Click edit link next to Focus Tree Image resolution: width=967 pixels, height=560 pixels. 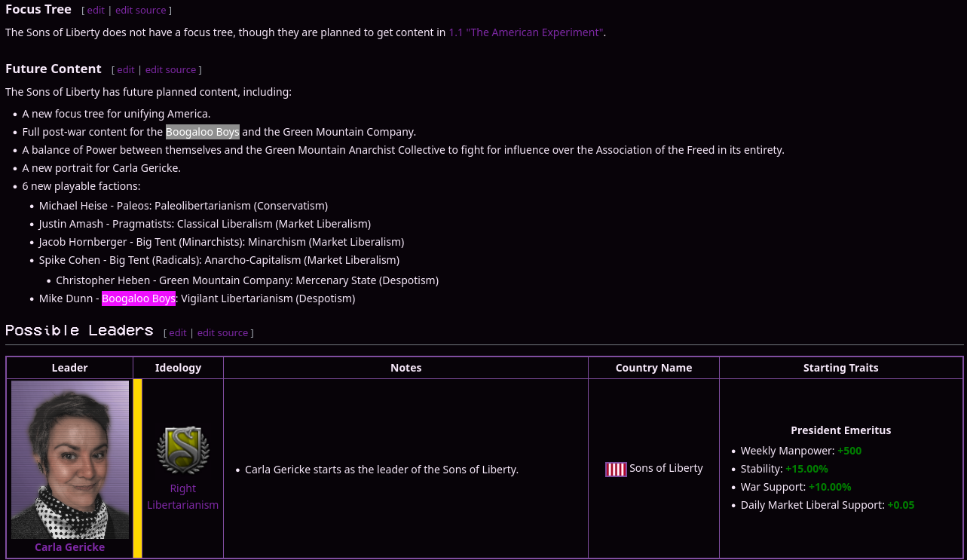pos(96,11)
